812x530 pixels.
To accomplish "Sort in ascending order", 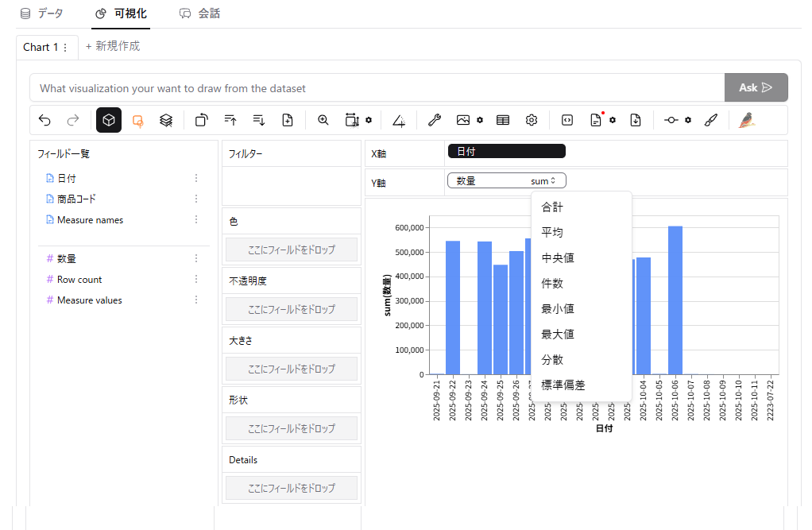I will click(230, 120).
